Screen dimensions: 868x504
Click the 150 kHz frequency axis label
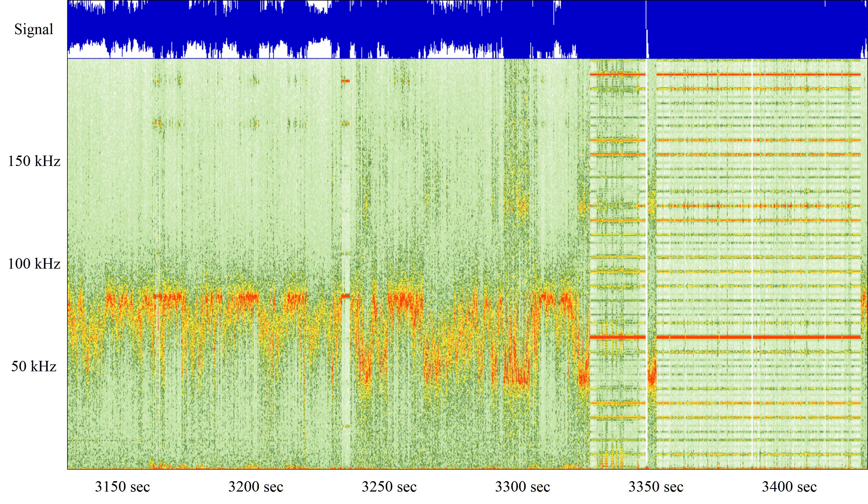pos(34,161)
